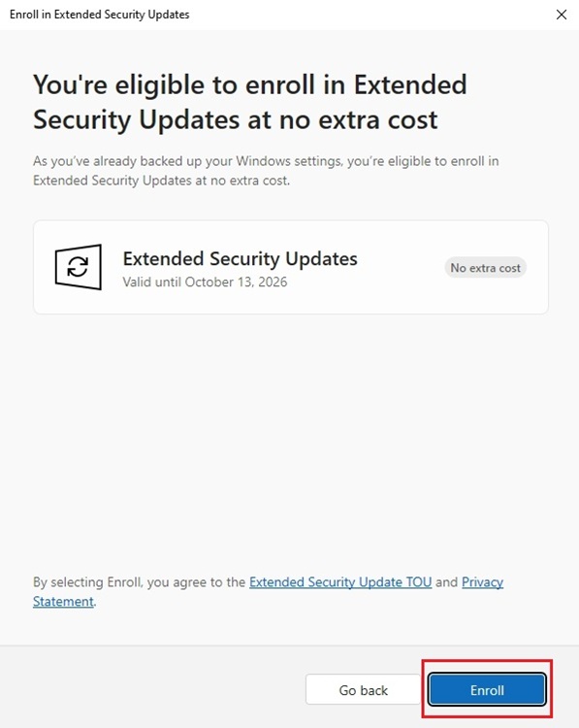Click the window title "Enroll in Extended Security Updates"
Screen dimensions: 579x728
[99, 15]
